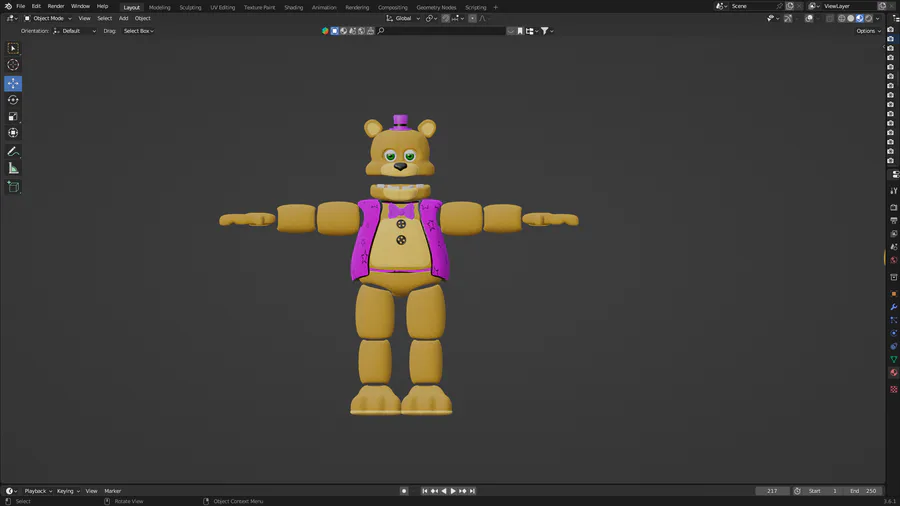Viewport: 900px width, 506px height.
Task: Open the transform pivot point dropdown
Action: coord(431,18)
